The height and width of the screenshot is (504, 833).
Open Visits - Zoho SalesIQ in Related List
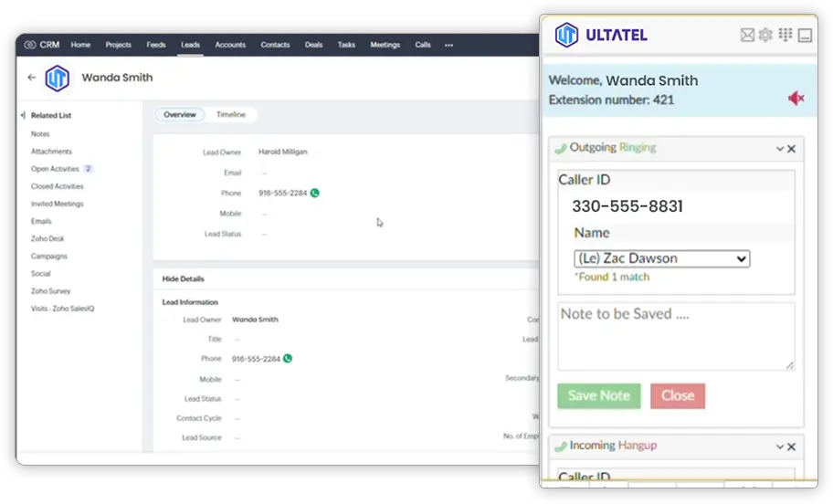[63, 310]
